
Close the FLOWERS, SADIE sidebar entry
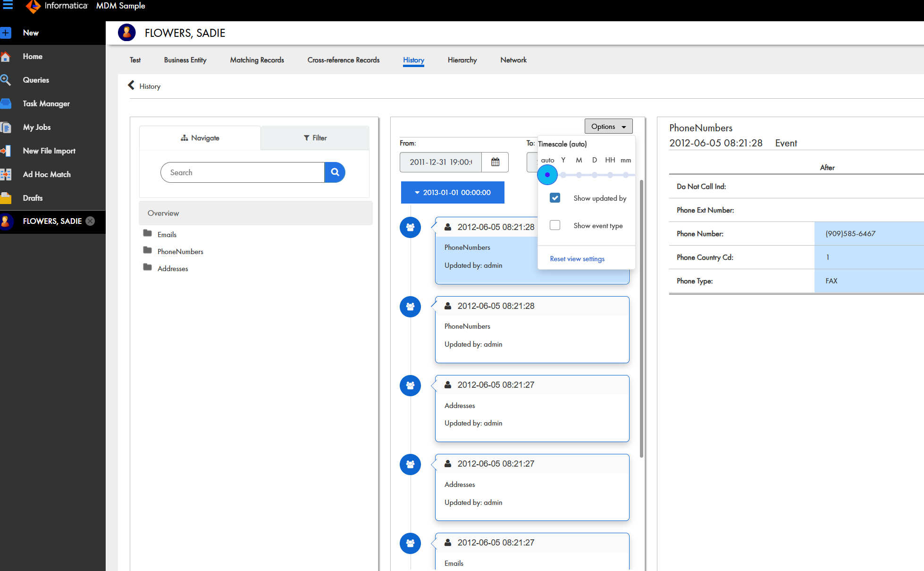90,221
